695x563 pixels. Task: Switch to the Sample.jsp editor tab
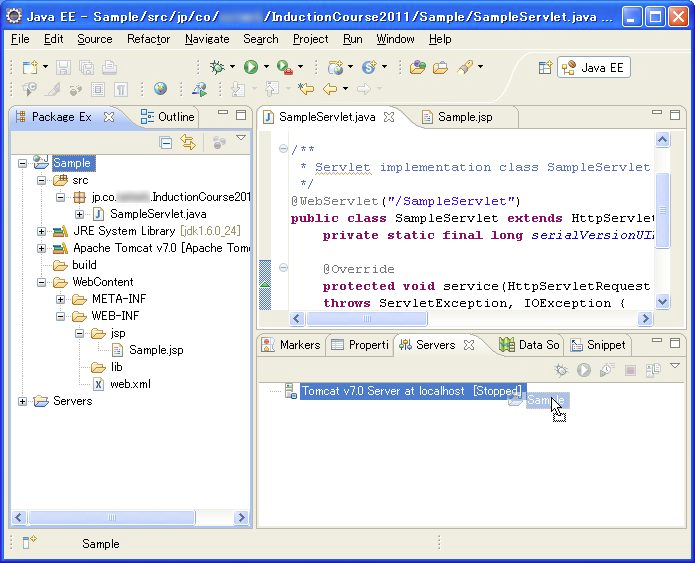click(465, 117)
